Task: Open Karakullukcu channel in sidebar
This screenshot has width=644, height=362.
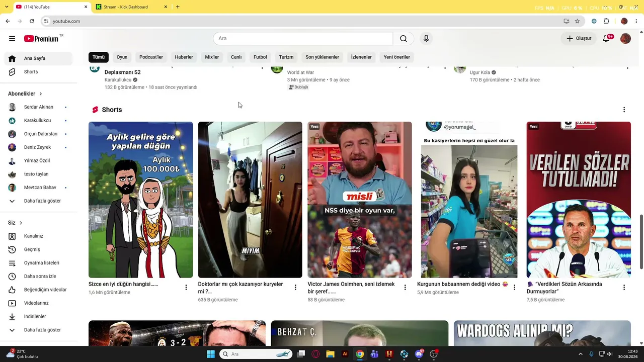Action: click(x=39, y=121)
